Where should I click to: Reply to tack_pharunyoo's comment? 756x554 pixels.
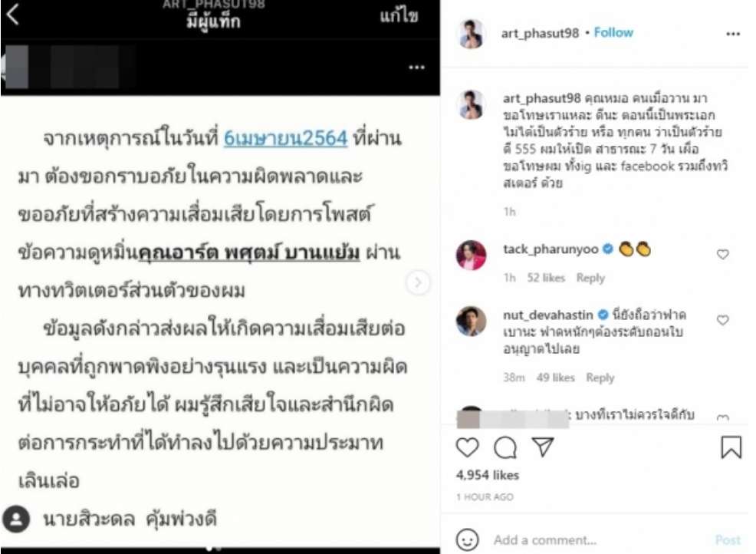pos(590,278)
